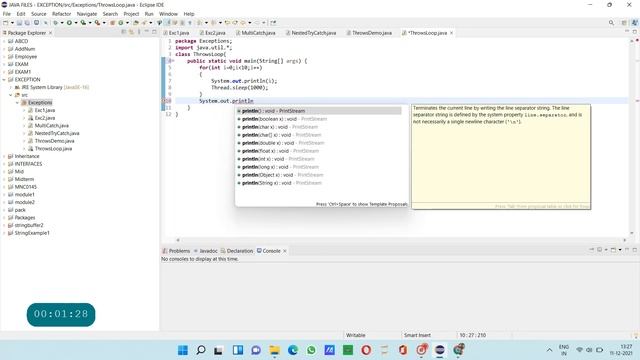Click the Debug toolbar icon

point(56,23)
